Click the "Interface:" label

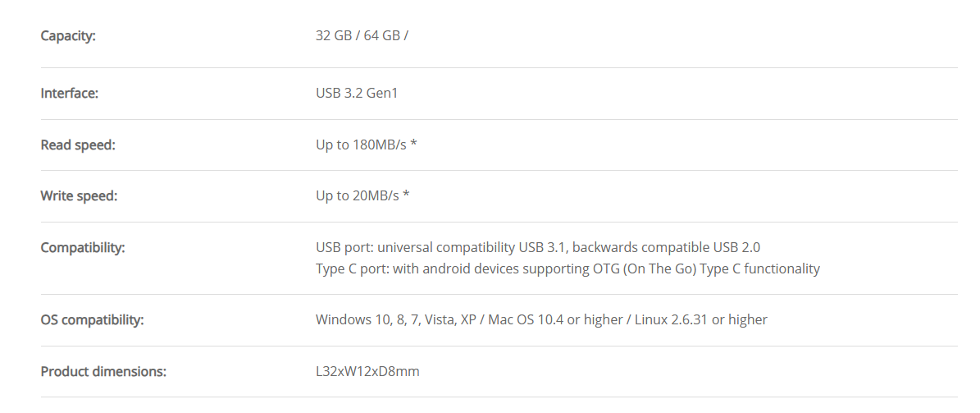coord(69,94)
